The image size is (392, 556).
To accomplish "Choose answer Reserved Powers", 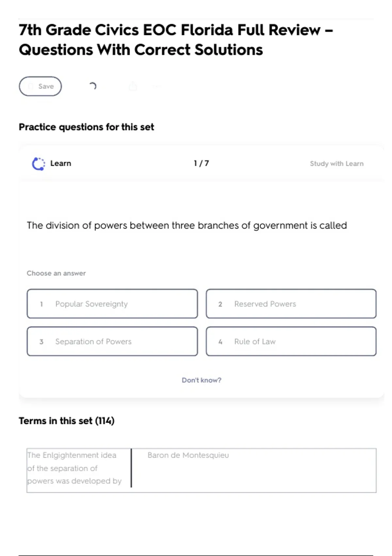I will coord(291,304).
